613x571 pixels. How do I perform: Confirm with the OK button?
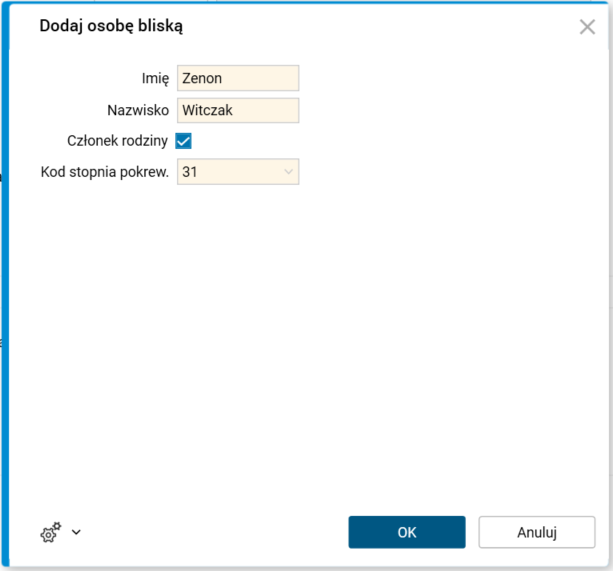pyautogui.click(x=406, y=532)
